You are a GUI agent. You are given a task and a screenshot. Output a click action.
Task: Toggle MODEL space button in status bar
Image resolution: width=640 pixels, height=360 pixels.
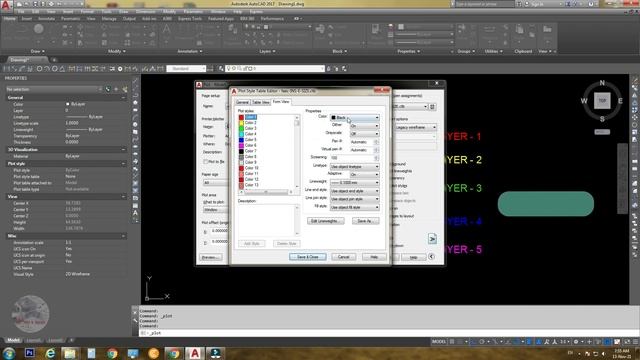pos(439,342)
